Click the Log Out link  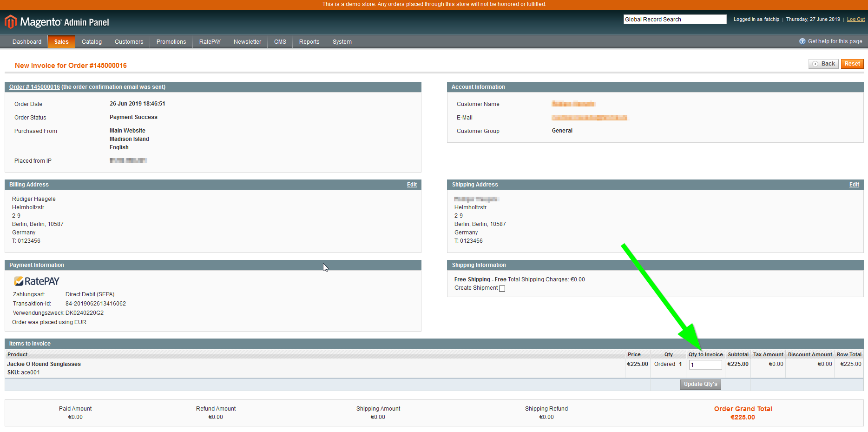(855, 20)
